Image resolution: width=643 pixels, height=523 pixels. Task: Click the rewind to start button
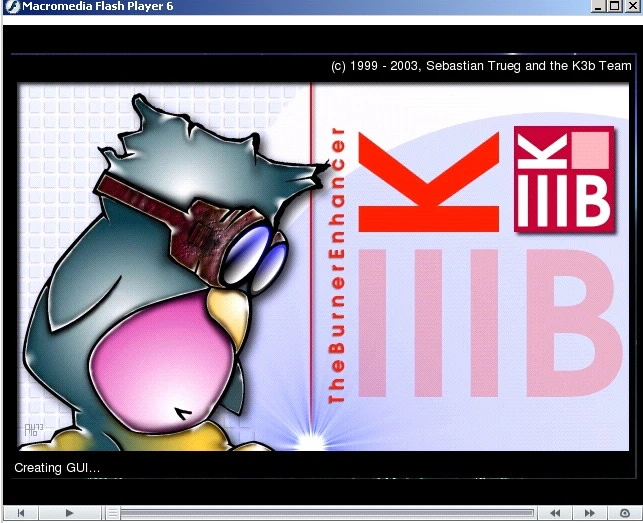[21, 513]
